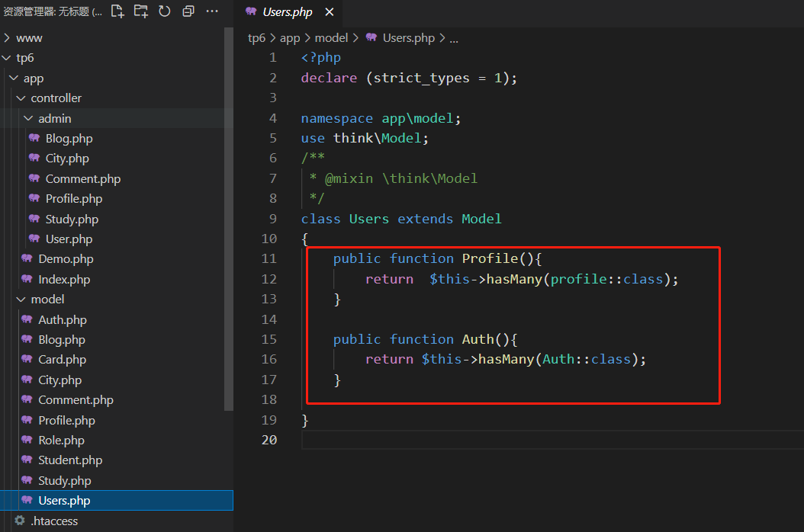This screenshot has width=804, height=532.
Task: Click line number 11 in the gutter
Action: pos(269,259)
